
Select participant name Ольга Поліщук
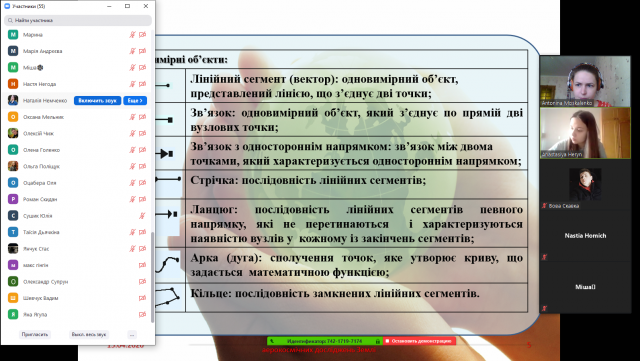click(41, 167)
